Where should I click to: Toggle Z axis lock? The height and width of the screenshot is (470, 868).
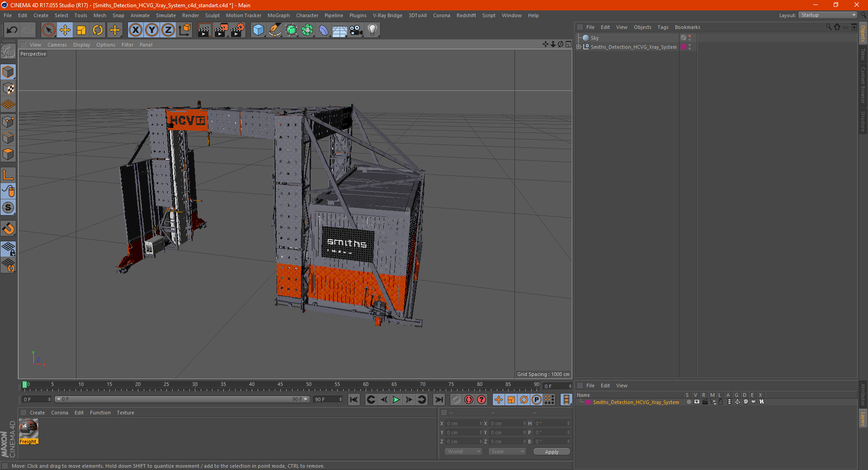point(168,30)
